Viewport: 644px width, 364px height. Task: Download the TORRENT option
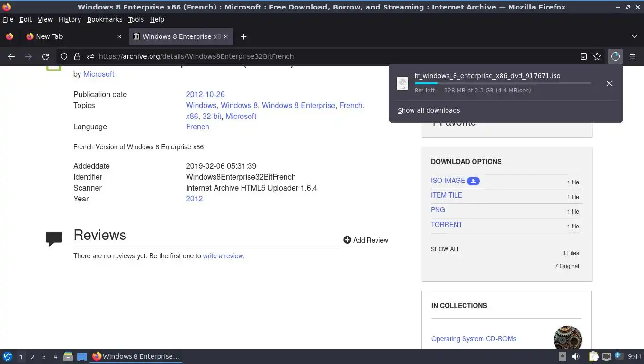coord(447,225)
